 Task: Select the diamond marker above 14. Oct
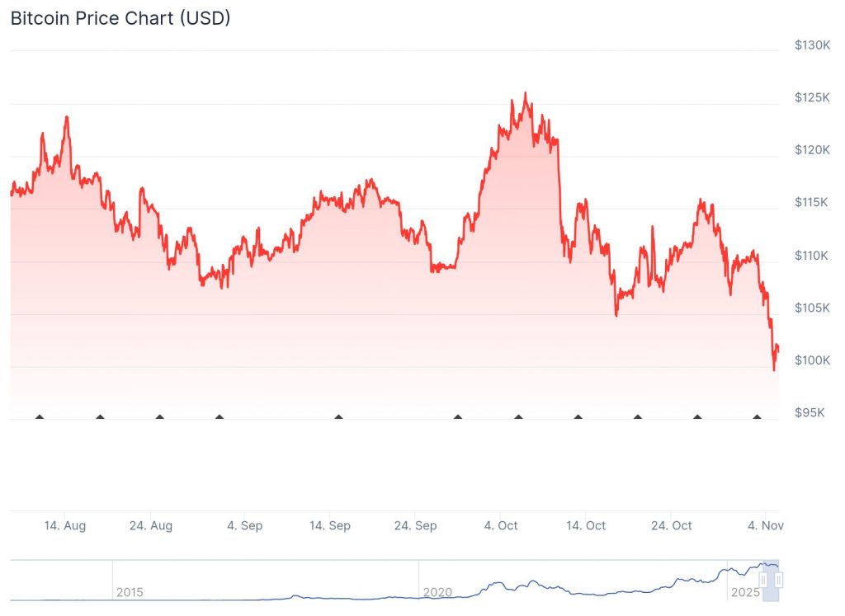[578, 417]
